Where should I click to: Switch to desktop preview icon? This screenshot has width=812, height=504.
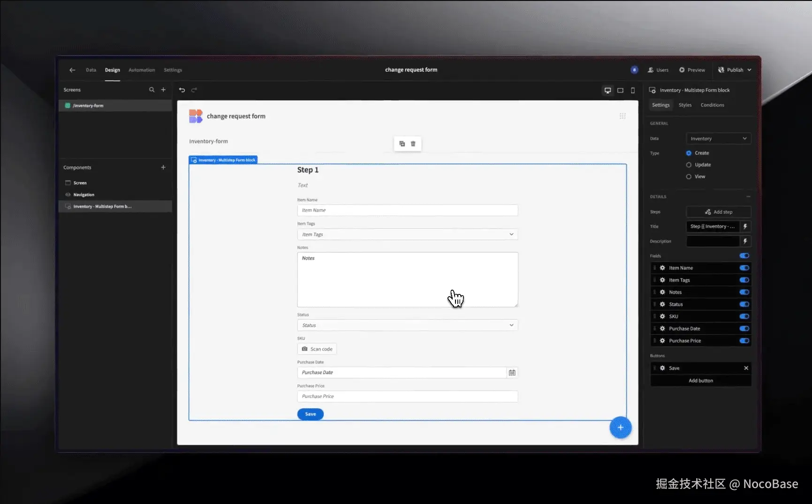pos(608,90)
